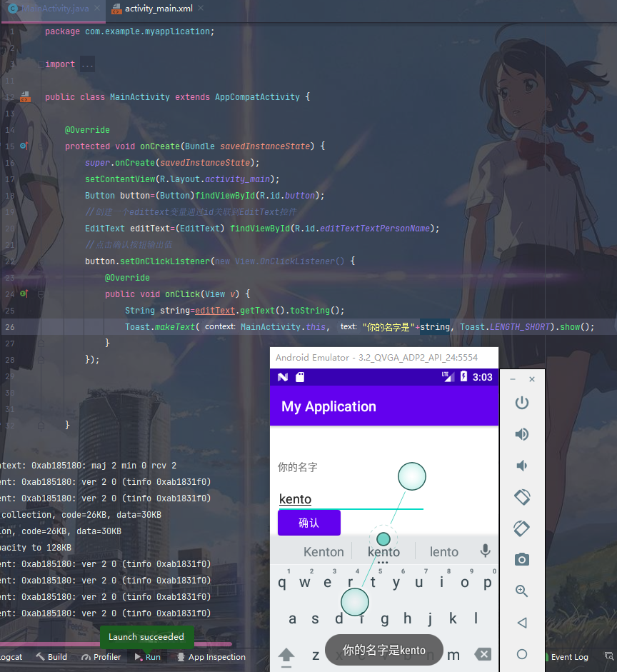Click the override gutter icon on line 15

(24, 146)
